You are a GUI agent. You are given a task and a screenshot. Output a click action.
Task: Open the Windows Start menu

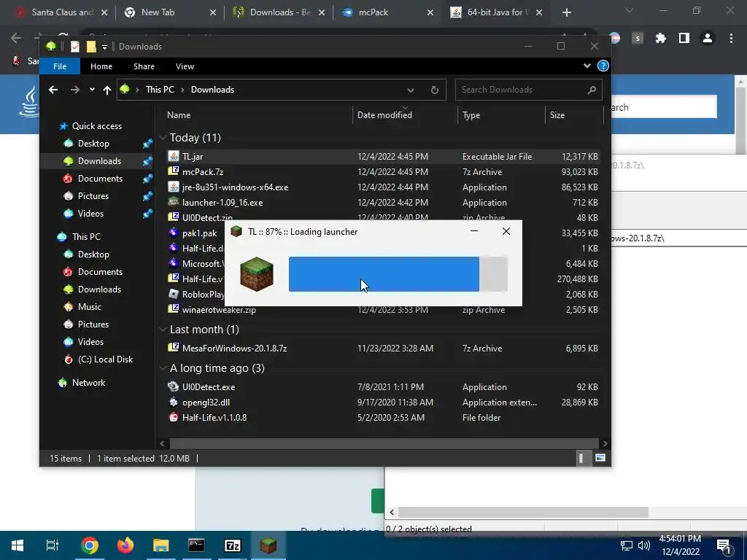click(18, 545)
